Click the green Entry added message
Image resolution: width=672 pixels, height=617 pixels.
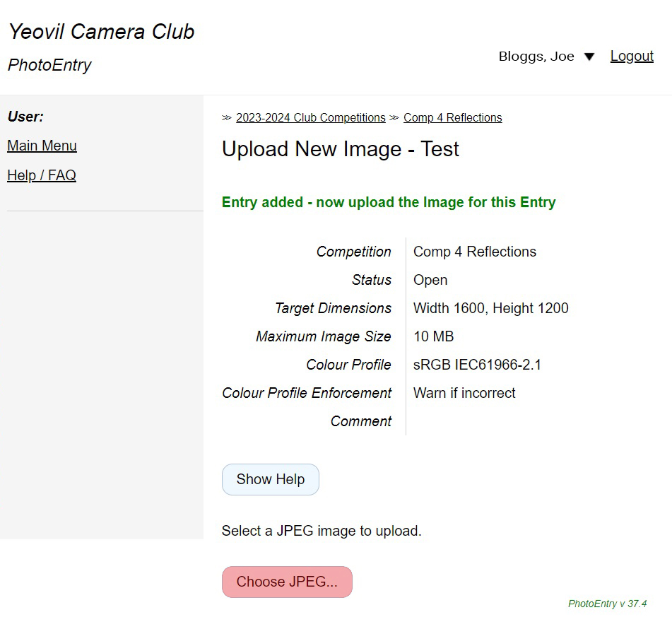pos(389,202)
